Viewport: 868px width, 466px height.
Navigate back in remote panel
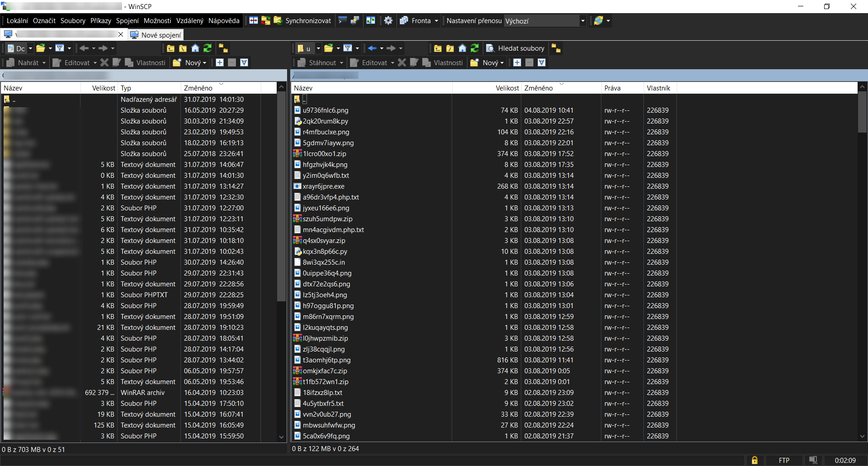coord(372,48)
